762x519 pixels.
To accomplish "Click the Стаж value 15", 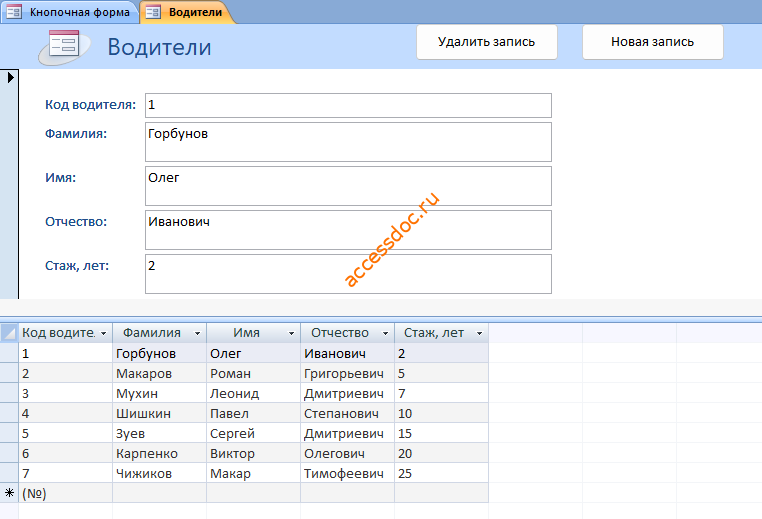I will click(441, 433).
